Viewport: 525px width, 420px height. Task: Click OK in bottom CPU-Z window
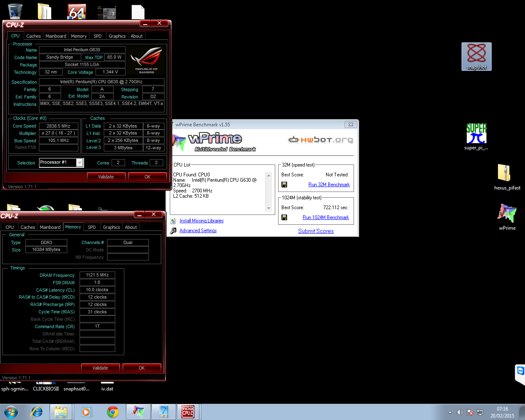pos(142,368)
